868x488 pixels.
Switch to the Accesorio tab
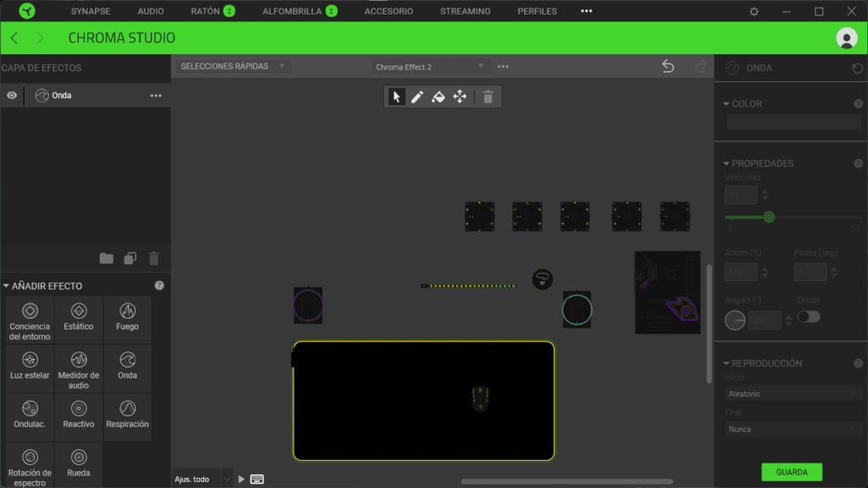(x=388, y=11)
